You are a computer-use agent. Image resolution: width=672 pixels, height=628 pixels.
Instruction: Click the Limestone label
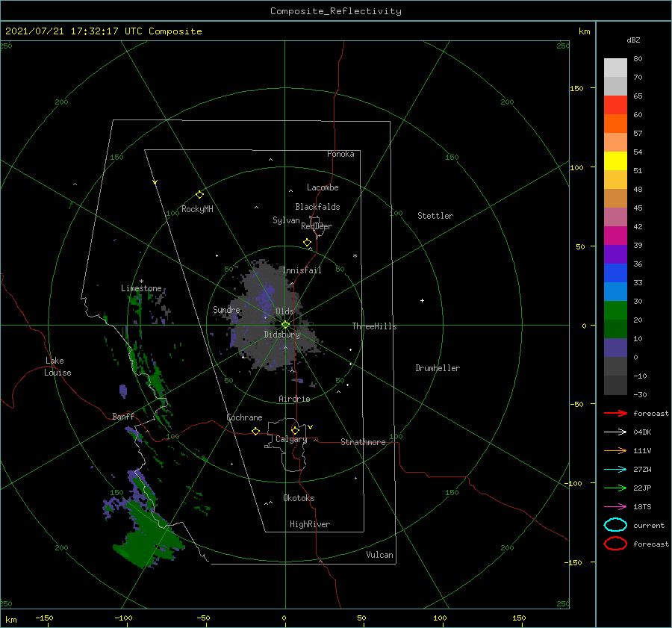[141, 288]
